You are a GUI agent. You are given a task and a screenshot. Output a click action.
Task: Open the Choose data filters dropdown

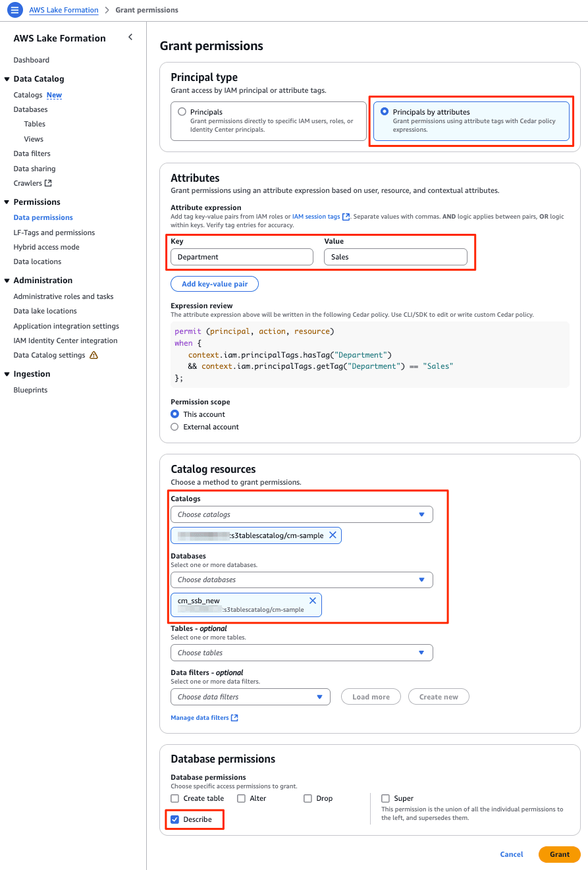click(x=250, y=697)
